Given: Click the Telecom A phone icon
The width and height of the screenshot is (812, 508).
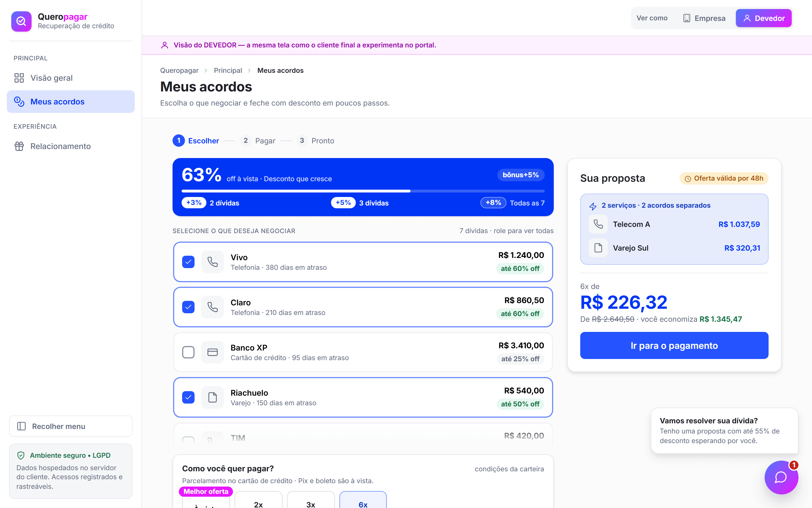Looking at the screenshot, I should [x=598, y=224].
